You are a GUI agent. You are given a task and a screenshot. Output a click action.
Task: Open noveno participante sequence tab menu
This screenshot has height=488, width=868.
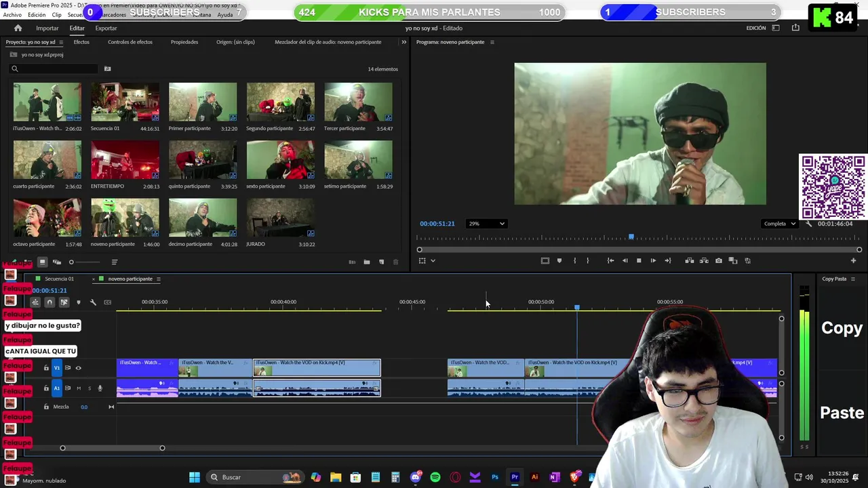(x=158, y=279)
